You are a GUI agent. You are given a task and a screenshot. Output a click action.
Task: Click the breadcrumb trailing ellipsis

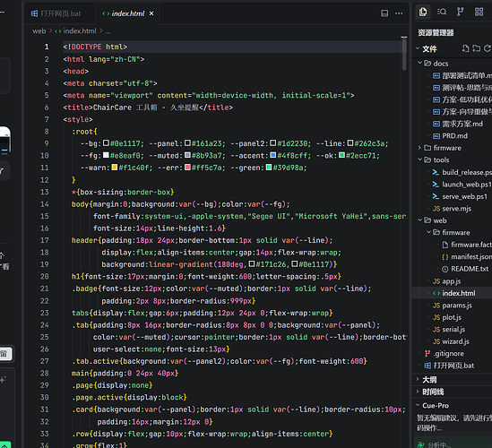click(x=108, y=31)
